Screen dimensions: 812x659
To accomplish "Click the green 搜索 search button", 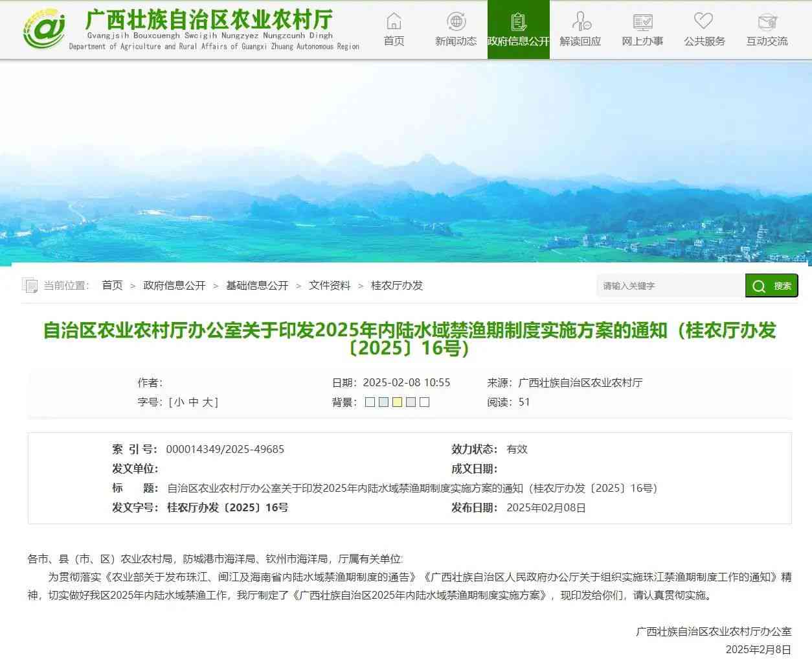I will (x=771, y=286).
